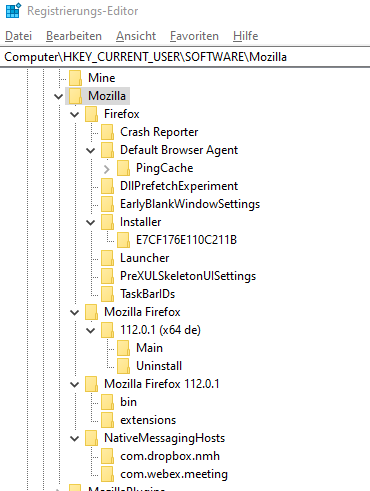Click the Mozilla folder icon
This screenshot has height=491, width=370.
click(x=75, y=96)
